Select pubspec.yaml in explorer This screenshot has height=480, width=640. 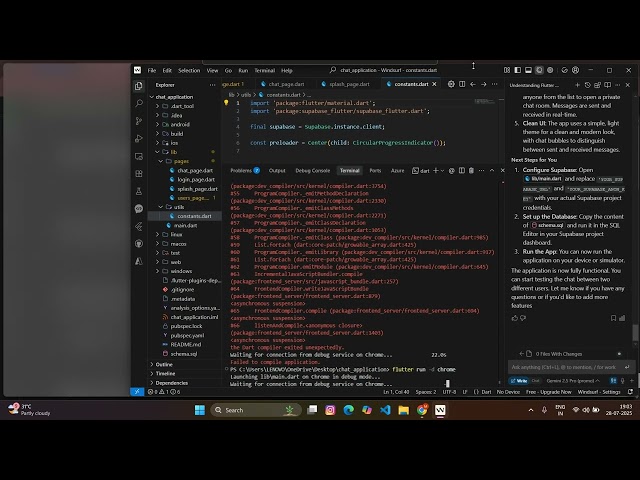click(x=187, y=335)
